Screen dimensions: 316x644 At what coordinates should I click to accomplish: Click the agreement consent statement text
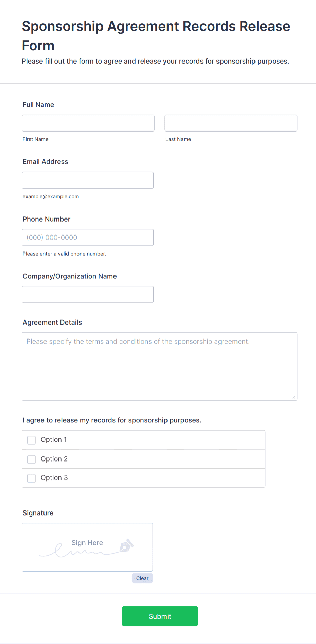[x=112, y=420]
